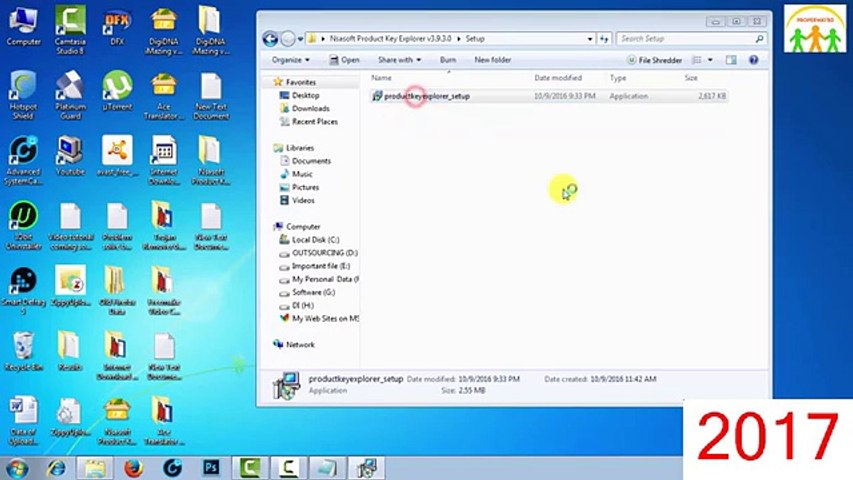Select the IObit Uninstaller desktop shortcut

pyautogui.click(x=23, y=225)
